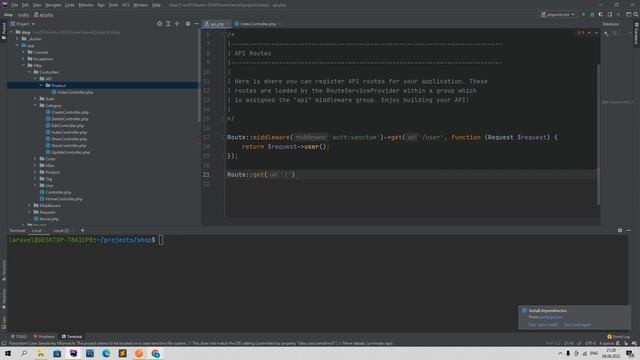640x360 pixels.
Task: Open Sublime Text from the taskbar
Action: pos(122,353)
